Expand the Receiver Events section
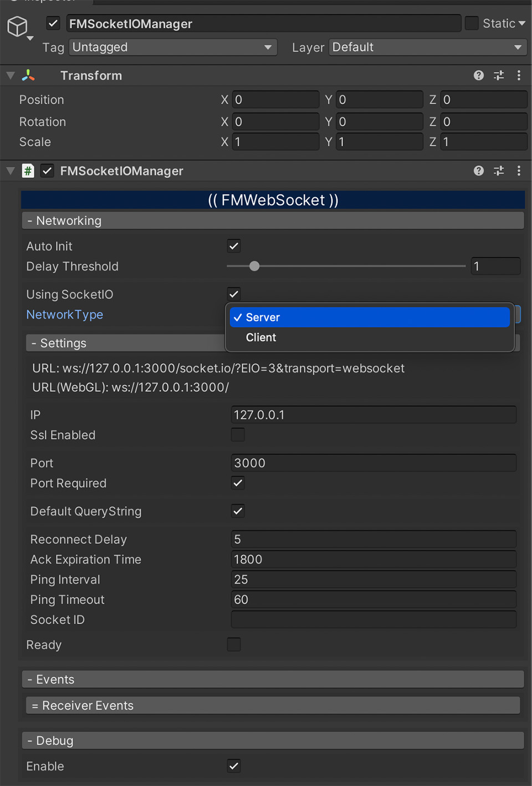 (x=273, y=705)
